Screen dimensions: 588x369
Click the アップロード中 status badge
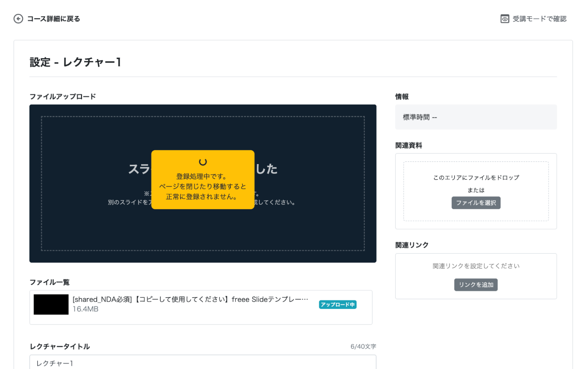338,304
